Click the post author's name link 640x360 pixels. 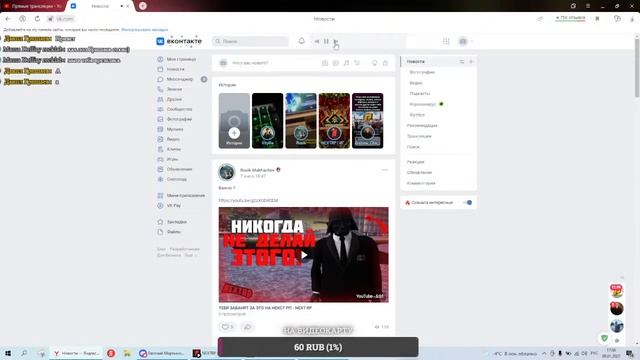(x=257, y=170)
